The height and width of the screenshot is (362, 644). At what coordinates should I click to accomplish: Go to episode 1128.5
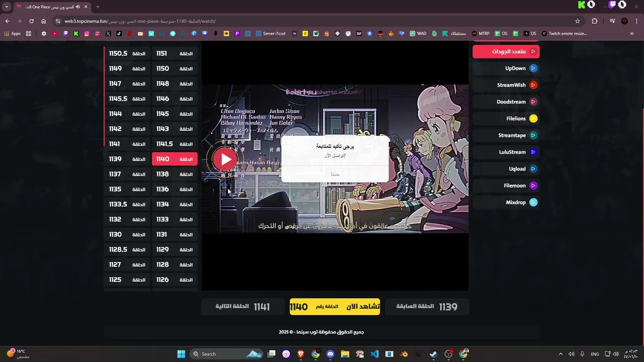click(127, 249)
